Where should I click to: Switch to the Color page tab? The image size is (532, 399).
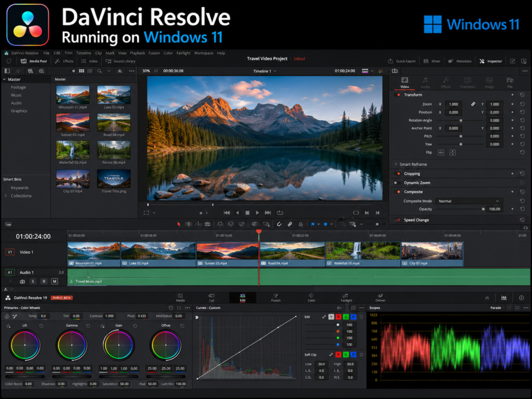[x=311, y=298]
